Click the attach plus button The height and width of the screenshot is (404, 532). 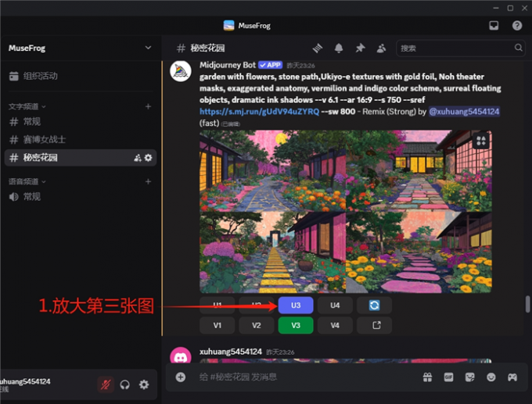click(181, 377)
